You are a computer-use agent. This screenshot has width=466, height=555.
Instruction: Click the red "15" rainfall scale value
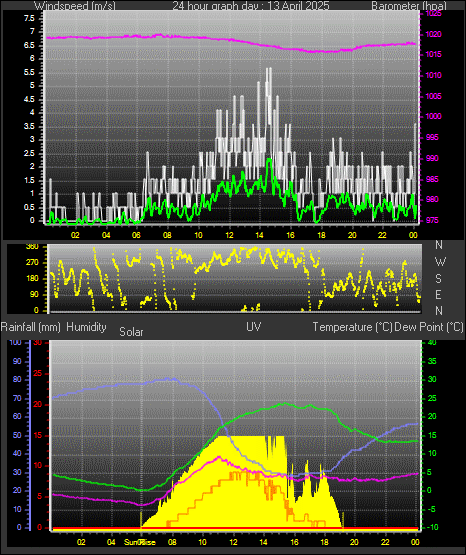pos(37,436)
